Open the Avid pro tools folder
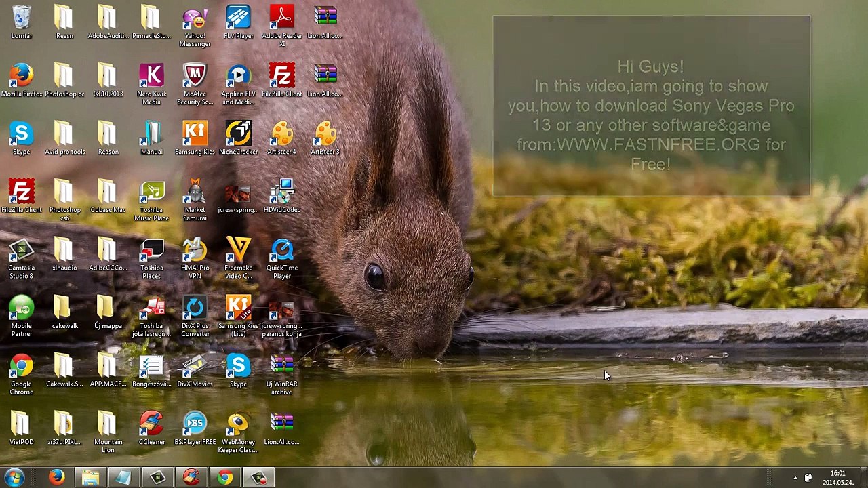868x488 pixels. coord(64,139)
